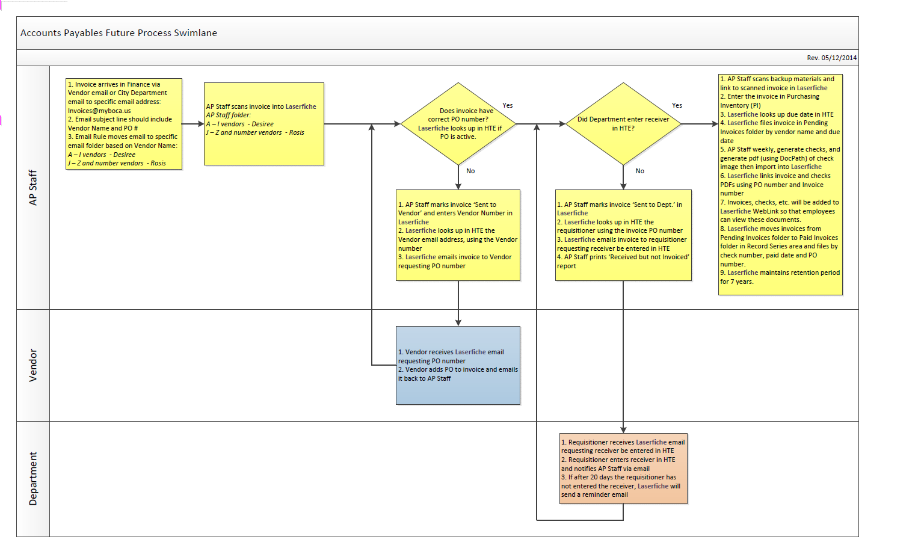Click the 'Invoice arrives in Finance' yellow box
Image resolution: width=924 pixels, height=560 pixels.
(124, 124)
